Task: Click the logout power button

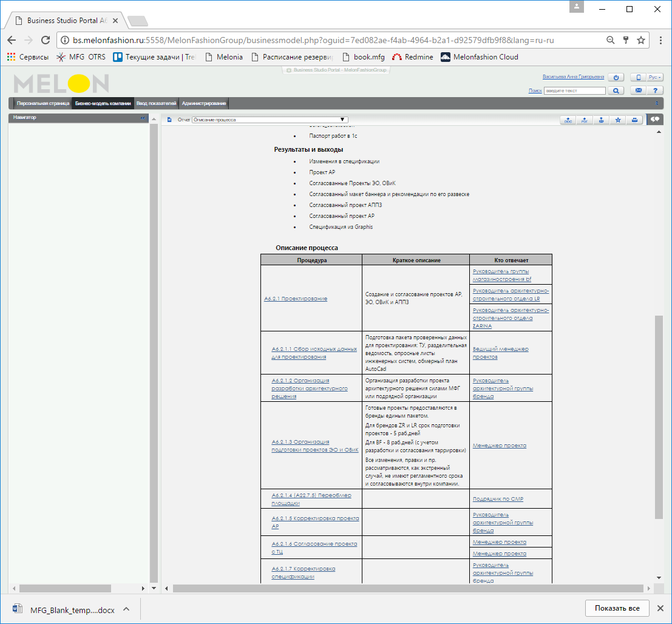Action: (616, 78)
